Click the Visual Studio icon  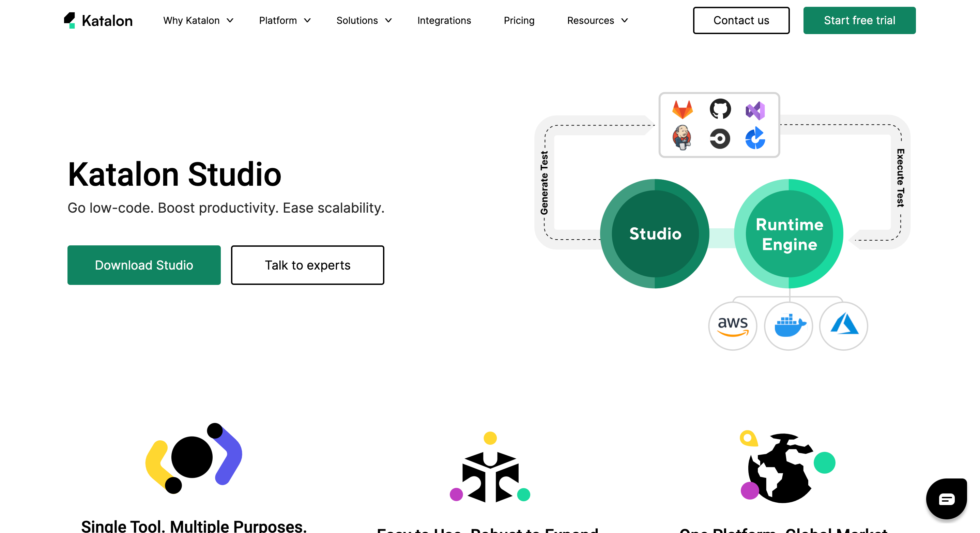[x=755, y=111]
